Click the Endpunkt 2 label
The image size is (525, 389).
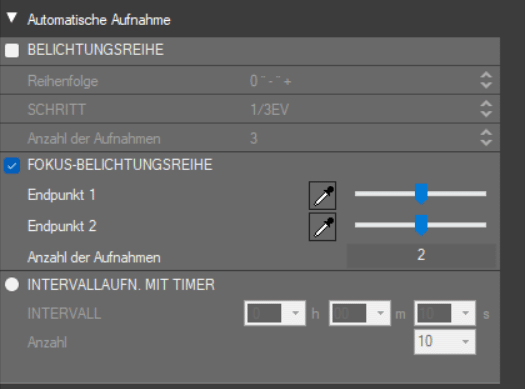62,226
